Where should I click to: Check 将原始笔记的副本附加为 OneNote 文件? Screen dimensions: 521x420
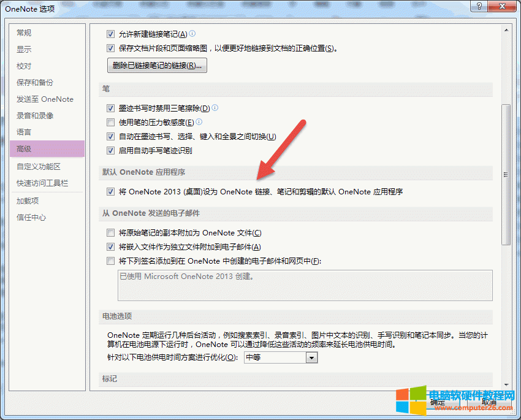tap(111, 233)
